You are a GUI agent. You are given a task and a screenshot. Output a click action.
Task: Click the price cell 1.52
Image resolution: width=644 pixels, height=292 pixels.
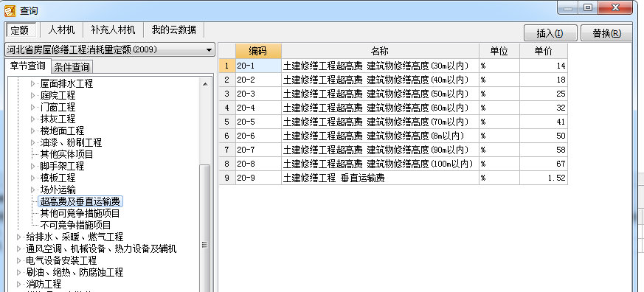click(x=544, y=178)
